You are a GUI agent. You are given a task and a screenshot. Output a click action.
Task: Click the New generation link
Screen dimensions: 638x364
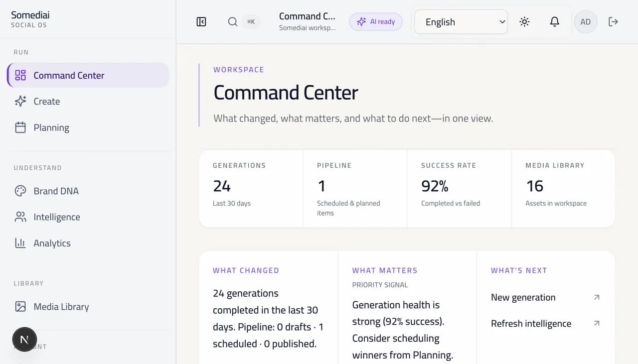(x=523, y=297)
